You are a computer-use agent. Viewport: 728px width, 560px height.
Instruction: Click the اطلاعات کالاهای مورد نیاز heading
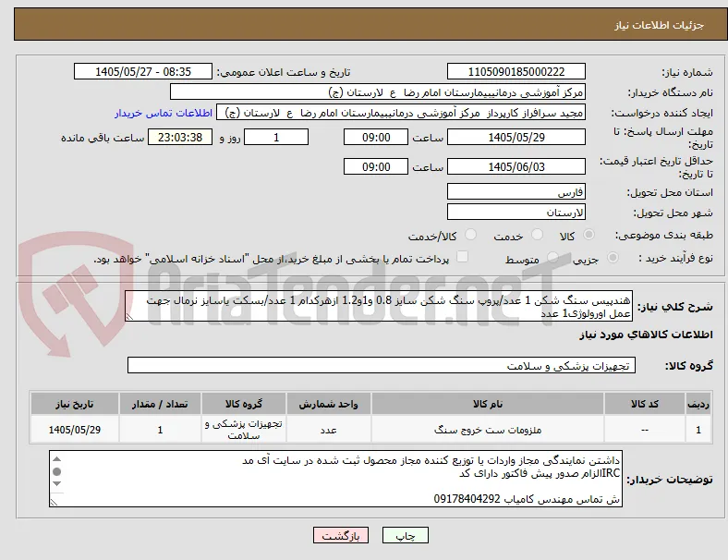click(646, 335)
